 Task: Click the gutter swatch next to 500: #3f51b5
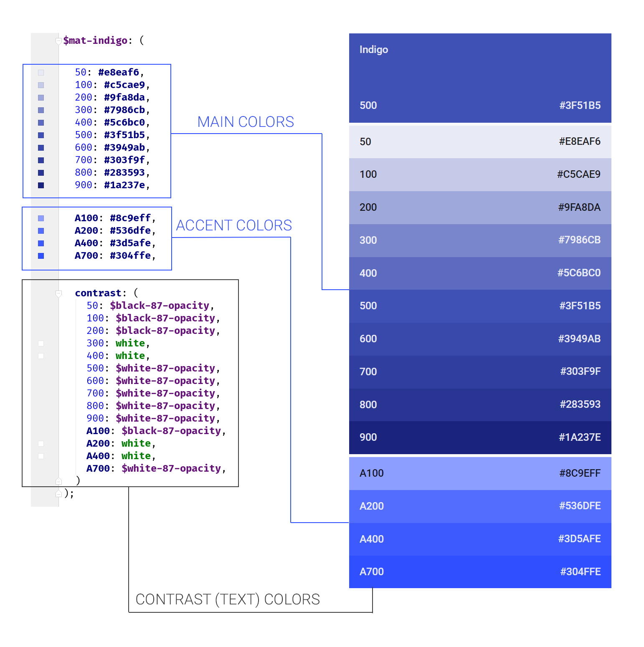(x=41, y=135)
